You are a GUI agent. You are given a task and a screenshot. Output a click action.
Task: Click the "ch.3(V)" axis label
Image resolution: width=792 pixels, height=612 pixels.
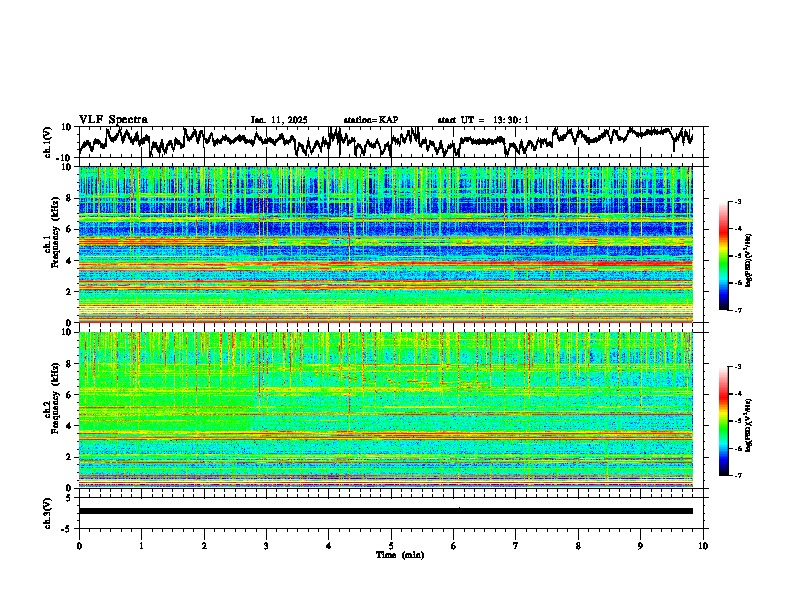48,513
